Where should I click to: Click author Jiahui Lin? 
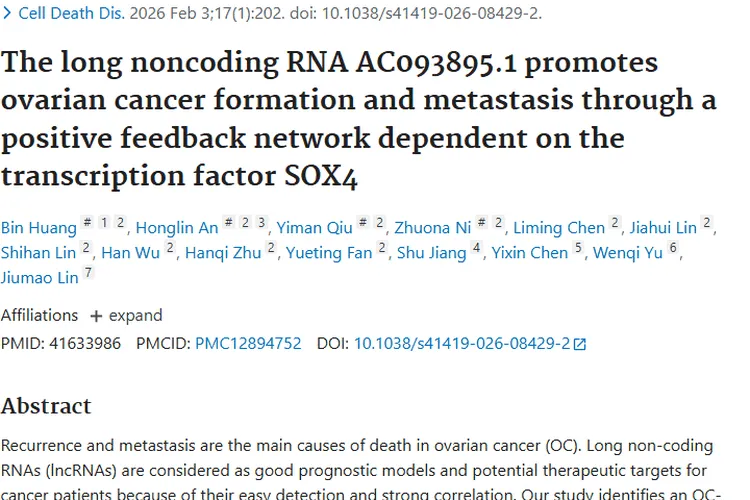click(664, 227)
